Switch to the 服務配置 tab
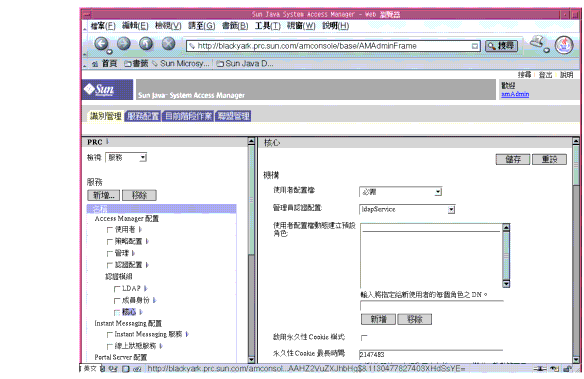This screenshot has height=379, width=584. click(x=143, y=116)
